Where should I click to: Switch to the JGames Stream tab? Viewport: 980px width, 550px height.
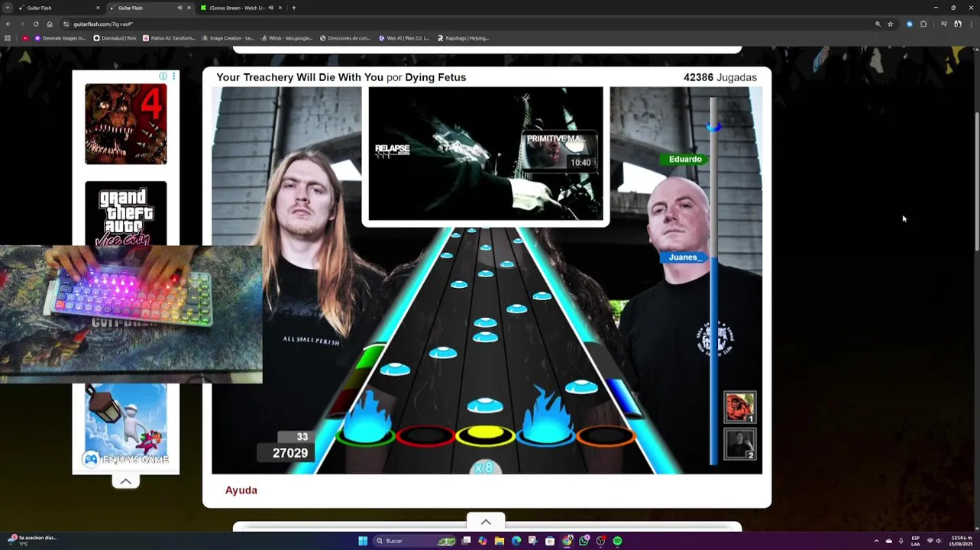241,8
